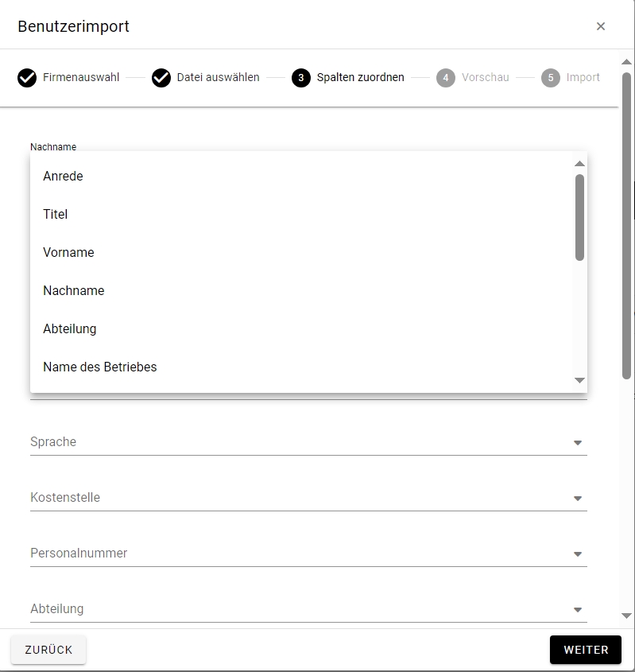Close the Benutzerimport dialog with X

pyautogui.click(x=601, y=26)
